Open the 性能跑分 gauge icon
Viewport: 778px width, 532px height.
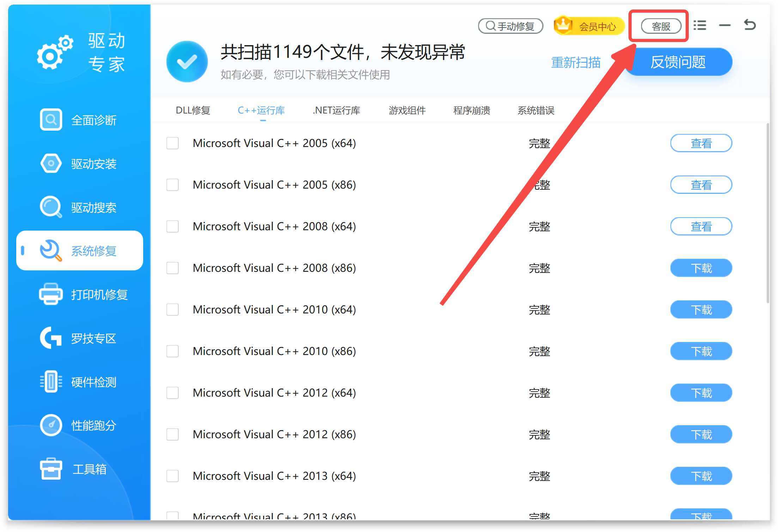(51, 425)
